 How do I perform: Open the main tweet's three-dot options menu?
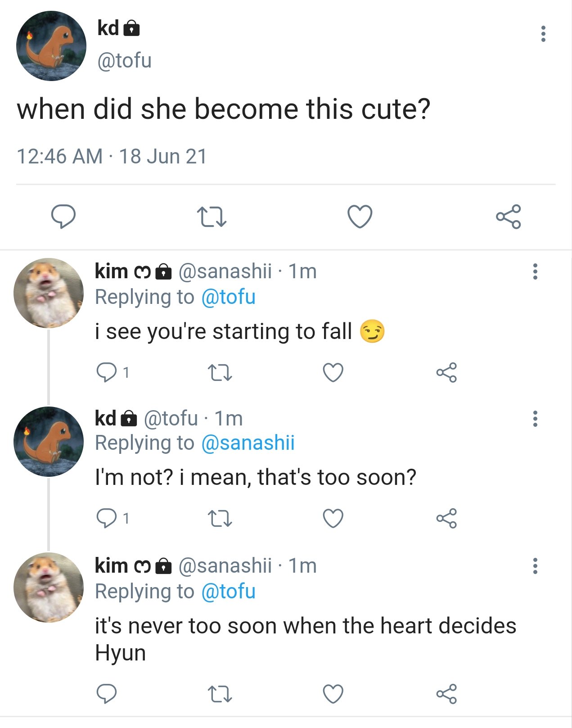[x=543, y=34]
